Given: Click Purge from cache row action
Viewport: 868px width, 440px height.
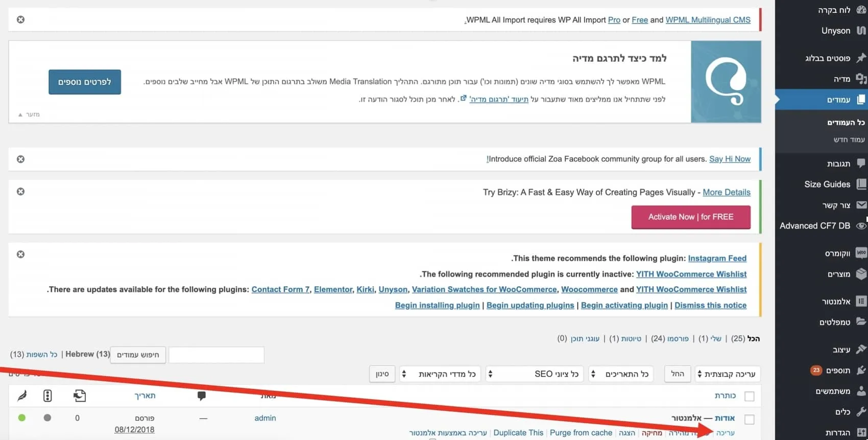Looking at the screenshot, I should (581, 433).
